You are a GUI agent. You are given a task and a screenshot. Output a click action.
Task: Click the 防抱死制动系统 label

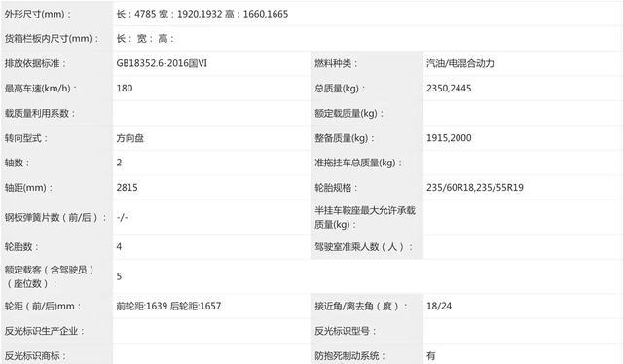(x=349, y=355)
